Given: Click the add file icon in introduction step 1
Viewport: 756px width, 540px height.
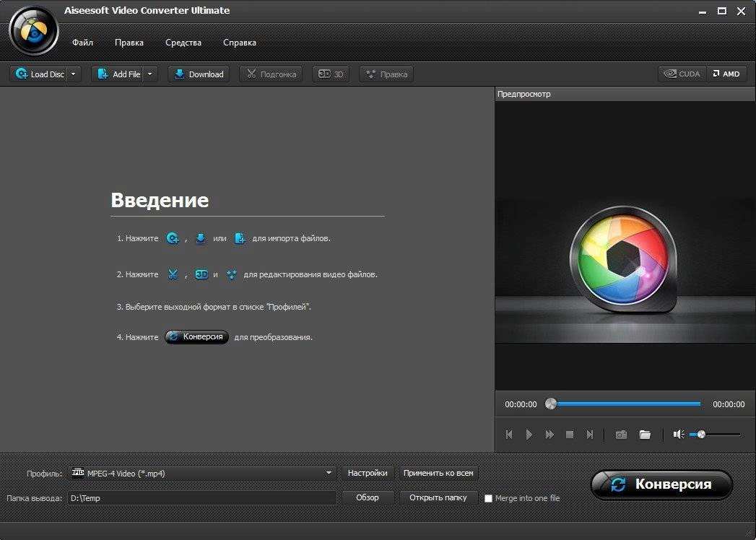Looking at the screenshot, I should [240, 238].
